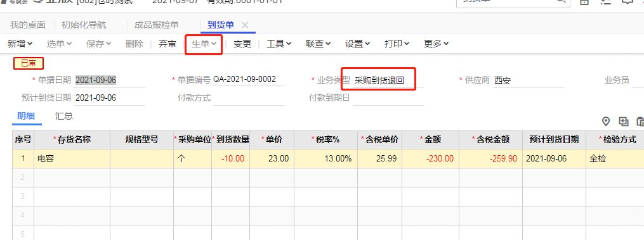Switch to 我的桌面 tab

click(27, 25)
